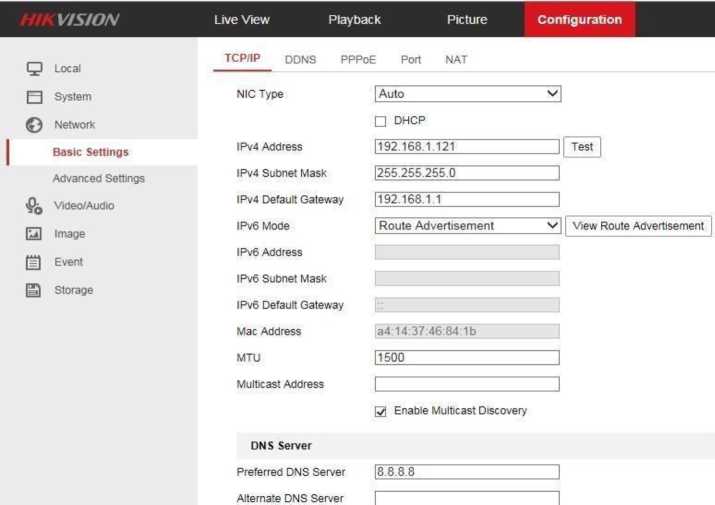This screenshot has height=505, width=715.
Task: Click the Storage disk icon
Action: (34, 290)
